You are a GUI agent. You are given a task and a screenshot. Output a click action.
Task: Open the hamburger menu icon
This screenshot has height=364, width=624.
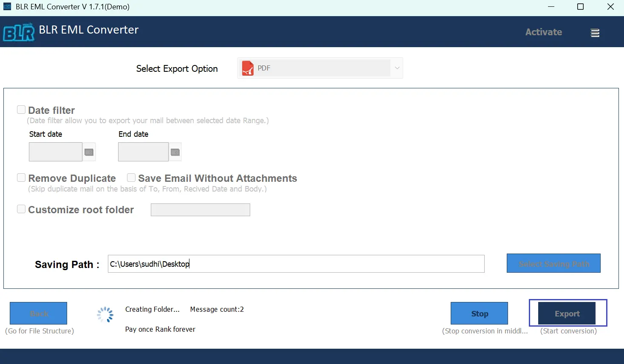pos(595,33)
